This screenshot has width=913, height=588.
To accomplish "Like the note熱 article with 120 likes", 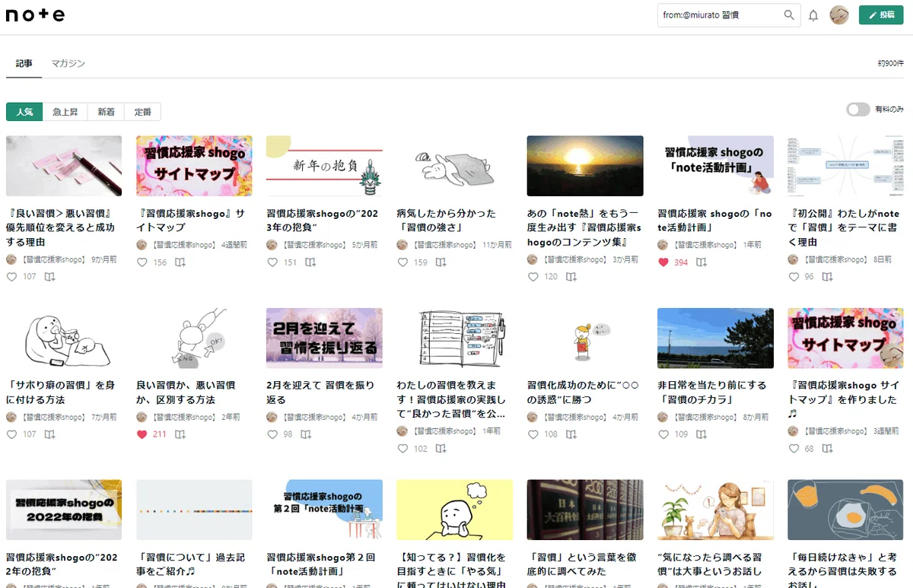I will point(533,277).
